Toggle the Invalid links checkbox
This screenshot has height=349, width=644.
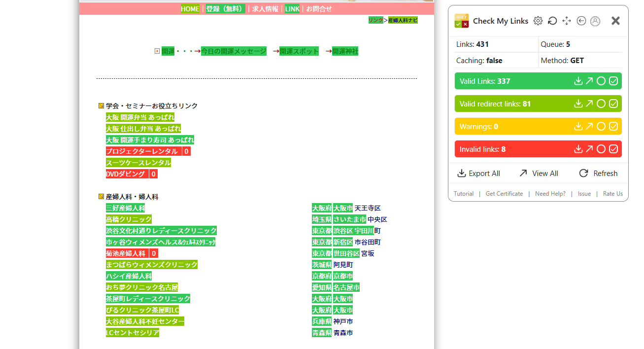[613, 149]
